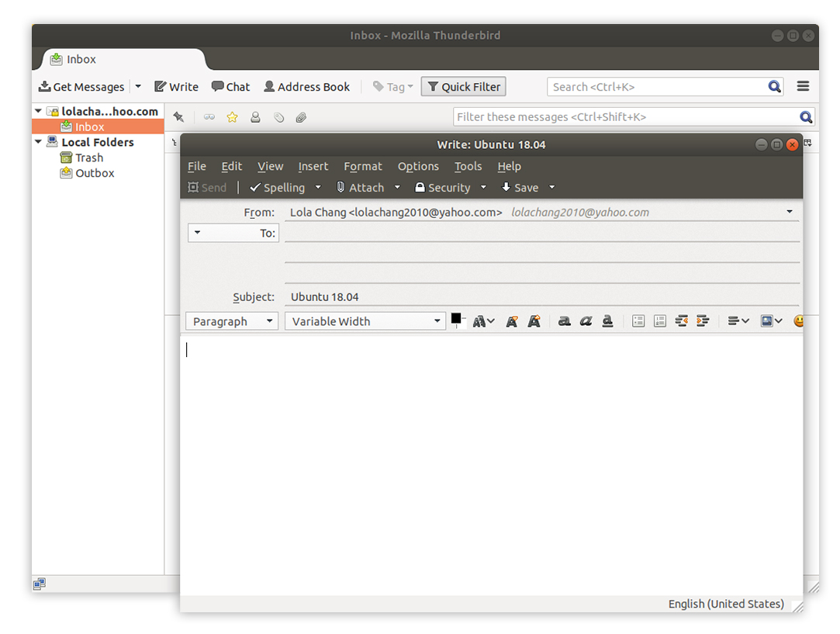840x634 pixels.
Task: Click the Outbox folder icon
Action: point(66,172)
